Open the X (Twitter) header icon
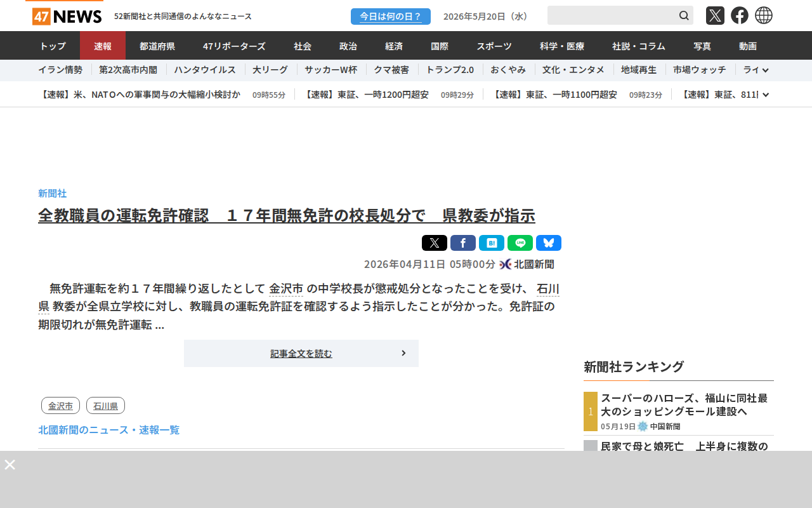 coord(715,15)
